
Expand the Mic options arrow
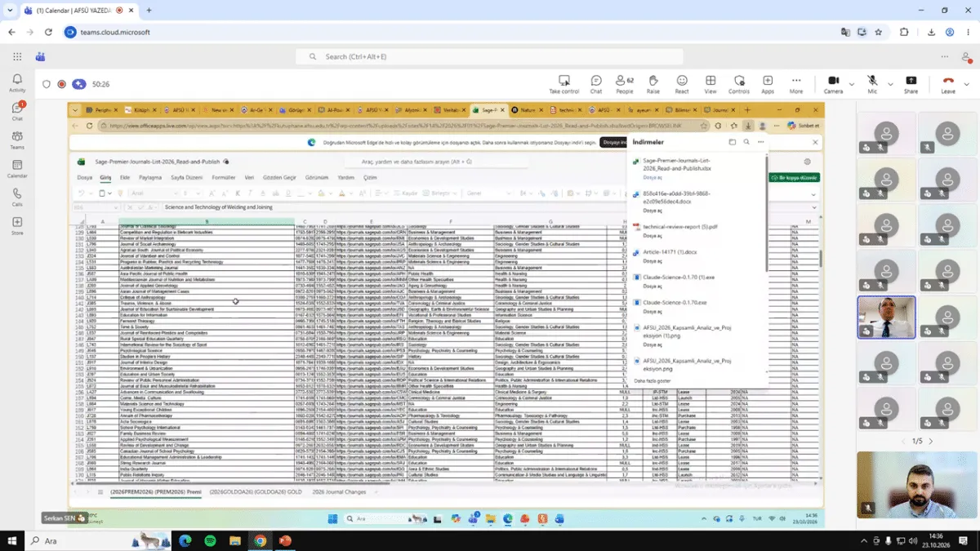tap(890, 84)
